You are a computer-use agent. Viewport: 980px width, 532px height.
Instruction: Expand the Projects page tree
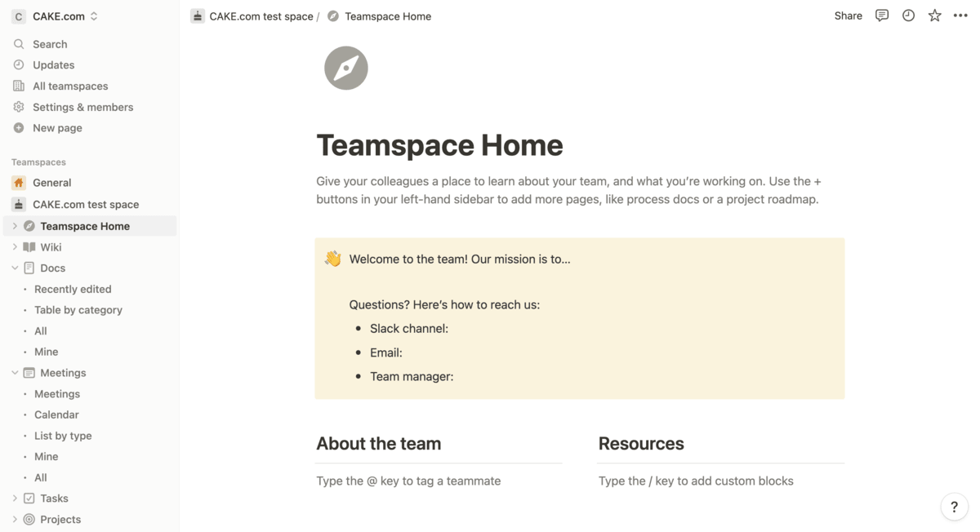click(15, 519)
